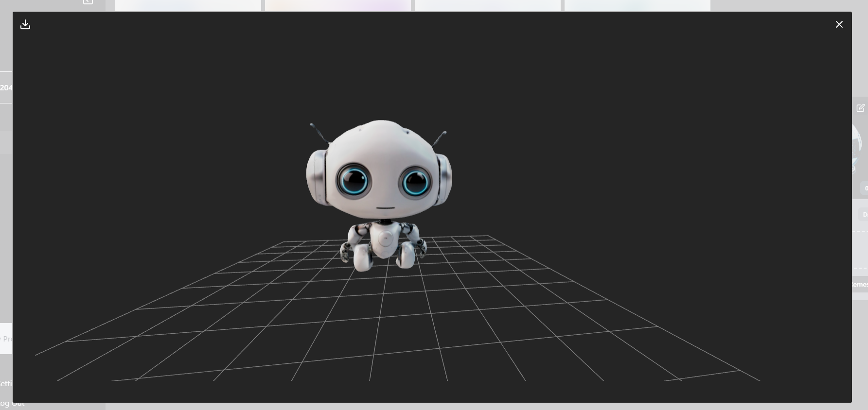Click the robot's left blue eye
The width and height of the screenshot is (868, 410).
pos(354,180)
